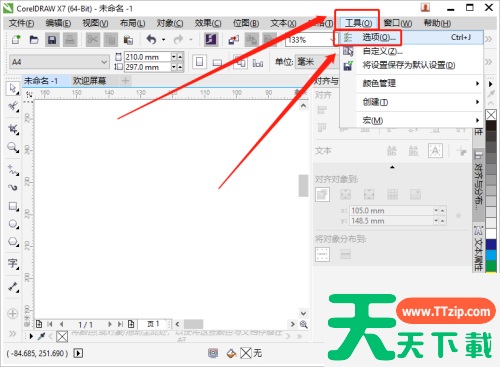Pick the black swatch in color palette
500x367 pixels.
[x=491, y=126]
